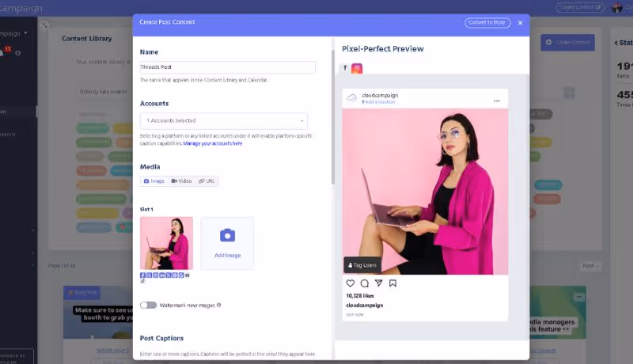Switch to the URL media tab
The image size is (633, 364).
(x=207, y=181)
